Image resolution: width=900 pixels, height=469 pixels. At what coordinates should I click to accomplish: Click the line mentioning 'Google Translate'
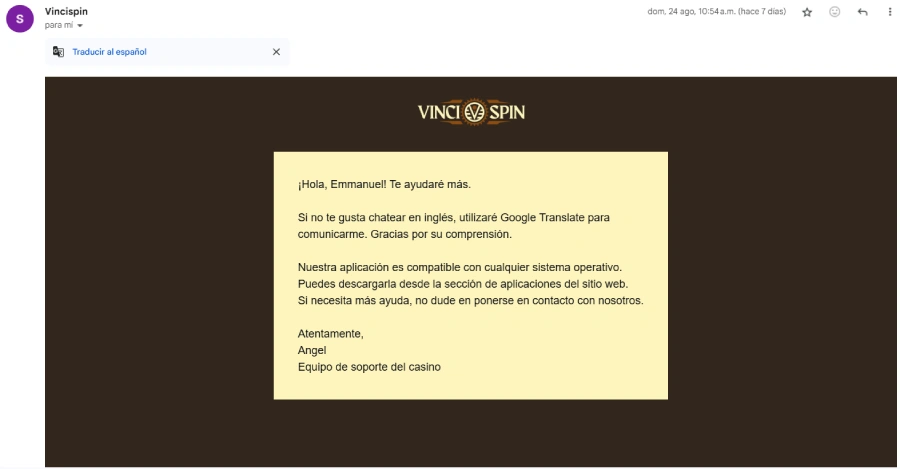(453, 218)
